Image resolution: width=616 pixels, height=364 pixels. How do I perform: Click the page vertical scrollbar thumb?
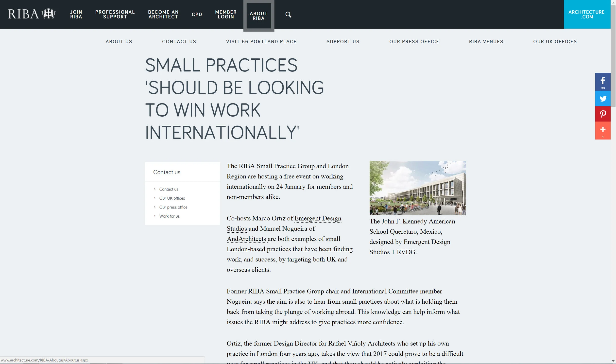click(613, 55)
